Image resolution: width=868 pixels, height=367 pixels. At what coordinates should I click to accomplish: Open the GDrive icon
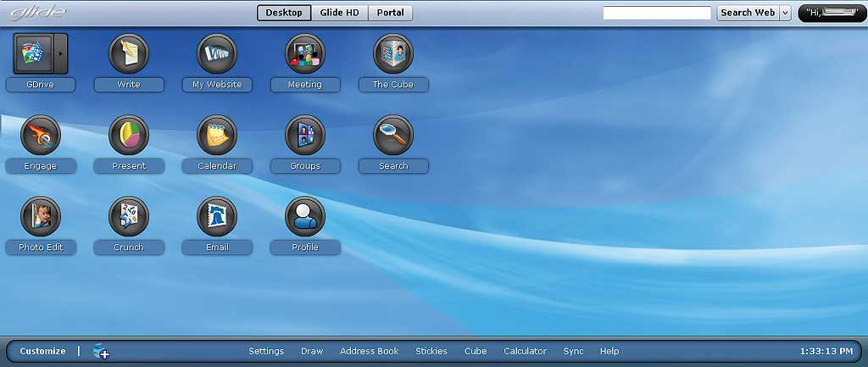point(33,53)
